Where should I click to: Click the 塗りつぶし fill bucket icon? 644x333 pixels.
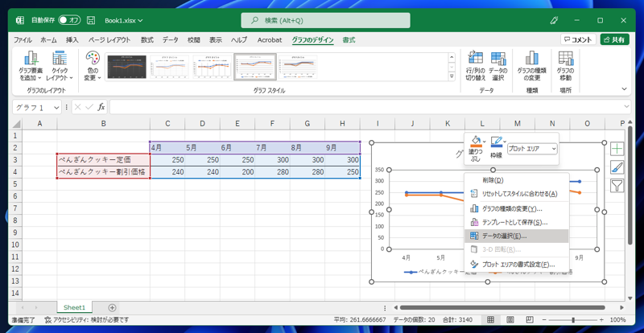pos(475,142)
